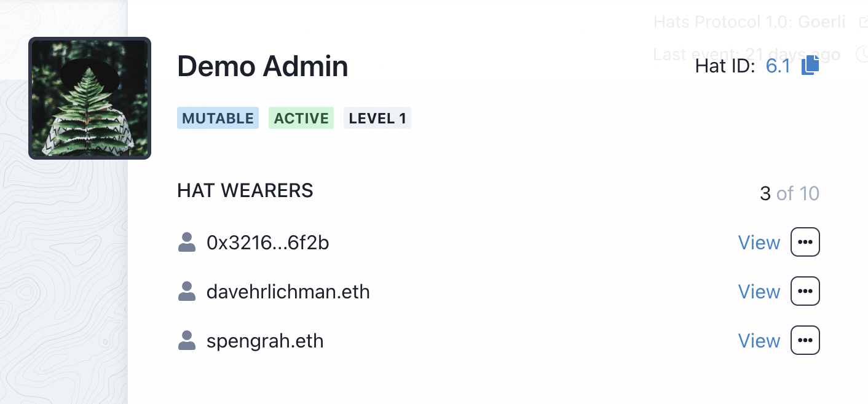Click the LEVEL 1 badge
868x404 pixels.
click(x=377, y=118)
